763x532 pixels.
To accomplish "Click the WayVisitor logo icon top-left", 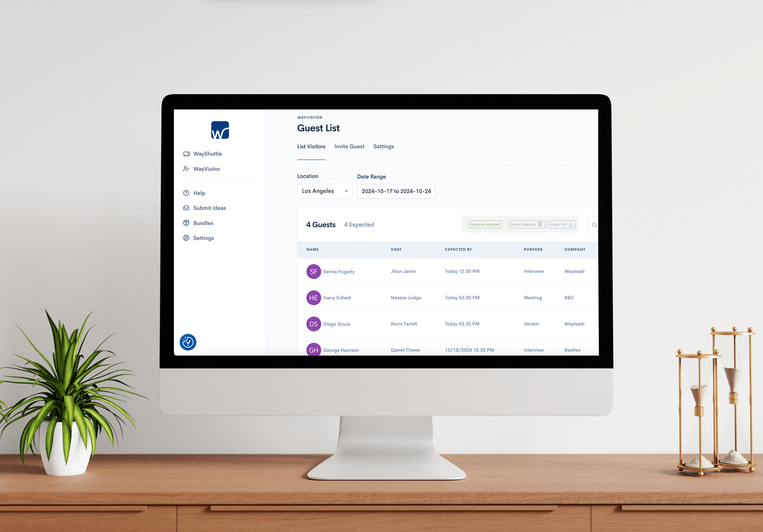I will [220, 130].
